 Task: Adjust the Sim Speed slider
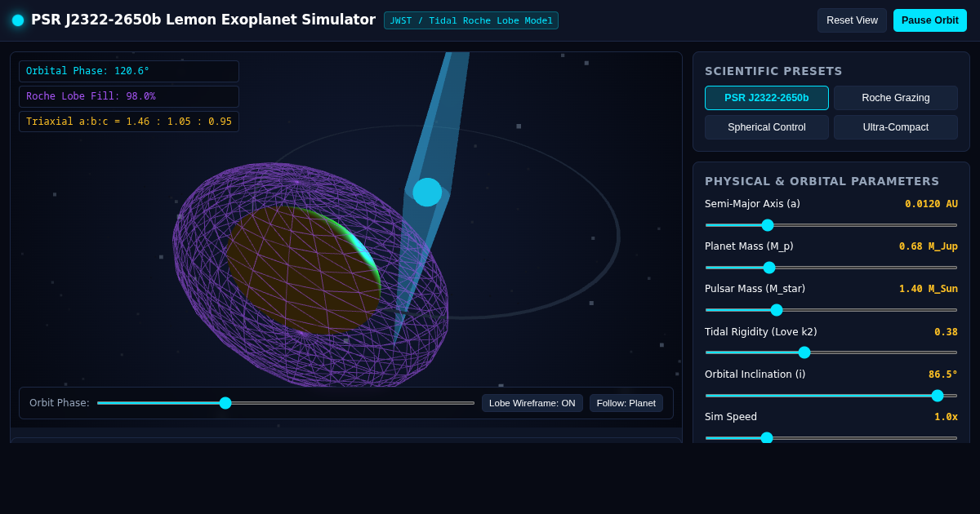[x=831, y=438]
